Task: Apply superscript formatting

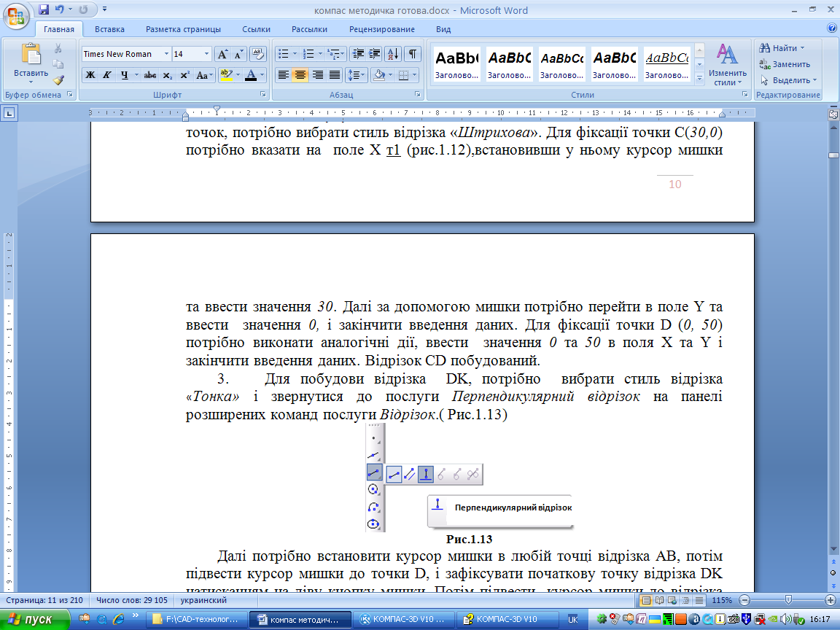Action: pyautogui.click(x=184, y=75)
